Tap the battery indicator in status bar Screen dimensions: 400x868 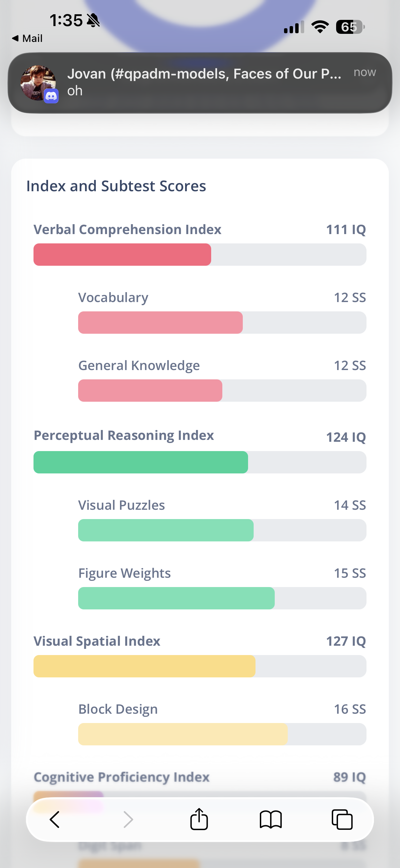tap(350, 27)
